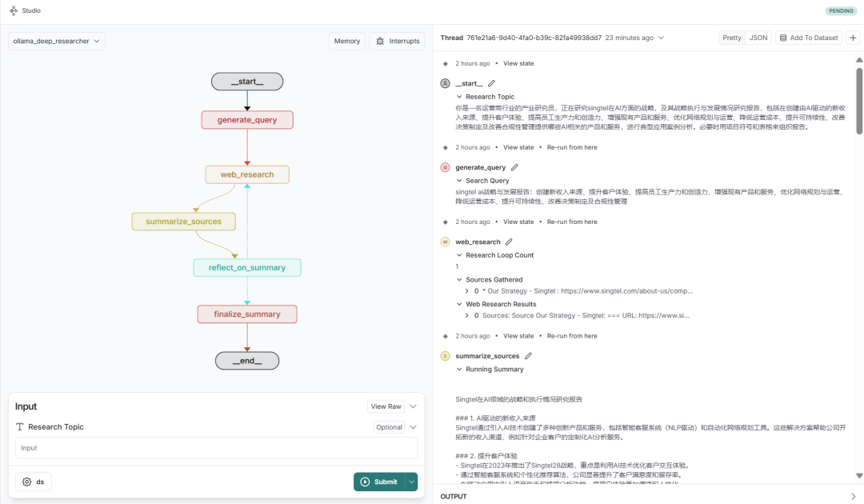Open the Interrupts settings
This screenshot has height=504, width=864.
pyautogui.click(x=398, y=41)
